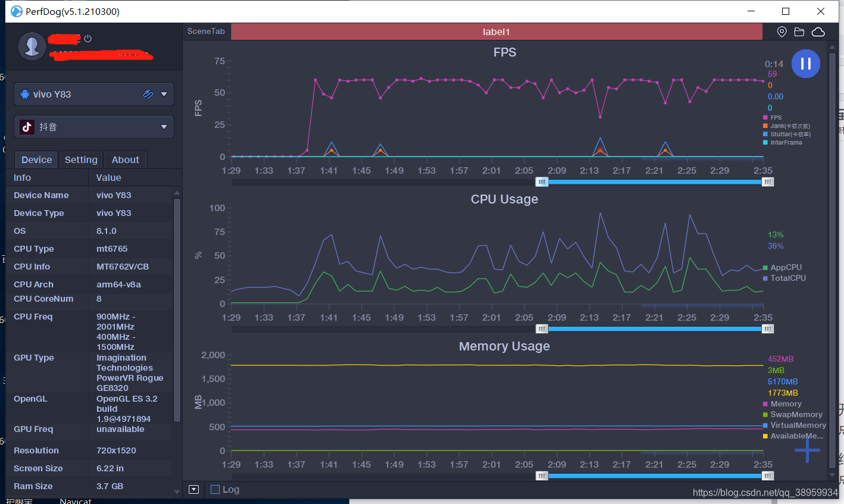Expand the log panel dropdown arrow at bottom
Screen dimensions: 844x504
[193, 489]
